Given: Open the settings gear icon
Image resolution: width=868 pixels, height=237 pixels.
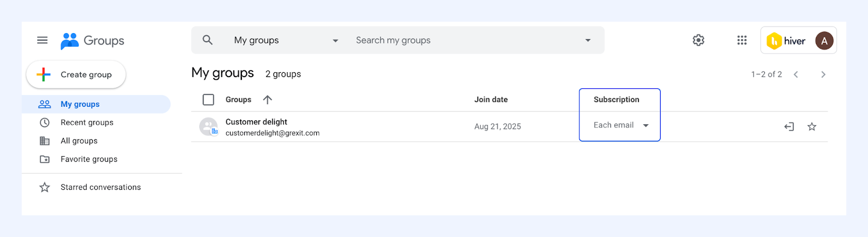Looking at the screenshot, I should pos(699,40).
